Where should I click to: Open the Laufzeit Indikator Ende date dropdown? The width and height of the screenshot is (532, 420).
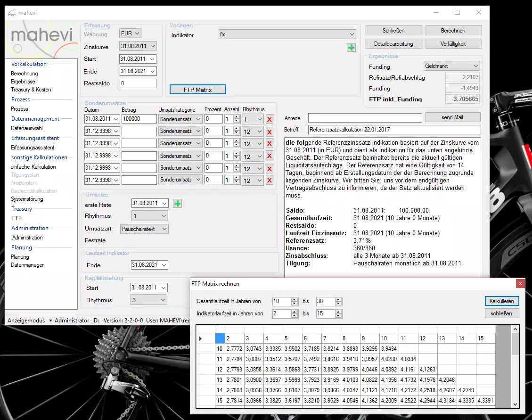tap(164, 265)
